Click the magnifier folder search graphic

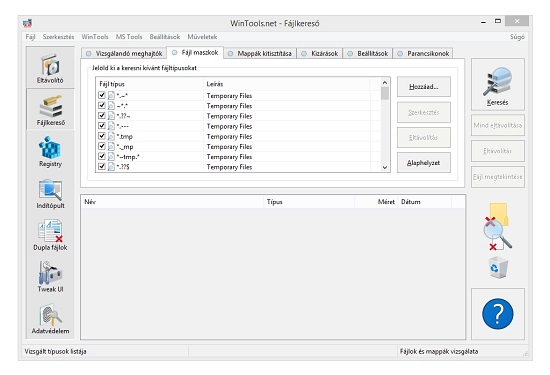pyautogui.click(x=497, y=227)
